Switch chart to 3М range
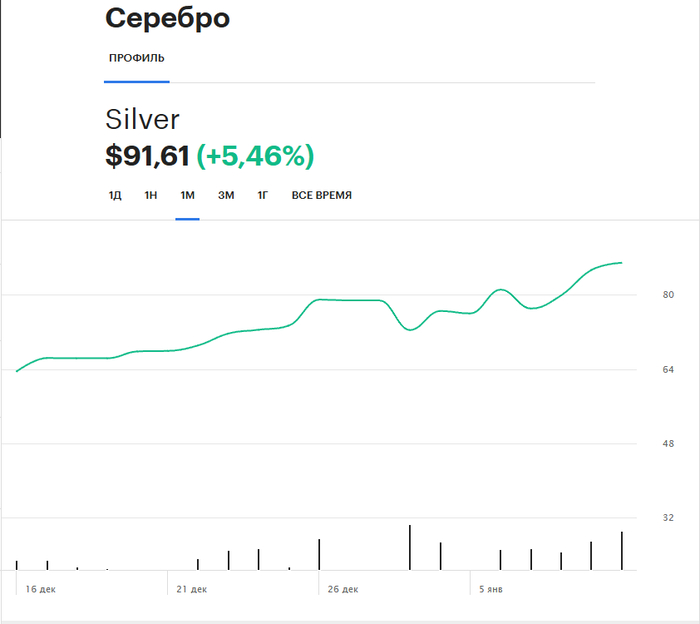The width and height of the screenshot is (700, 624). click(x=226, y=195)
